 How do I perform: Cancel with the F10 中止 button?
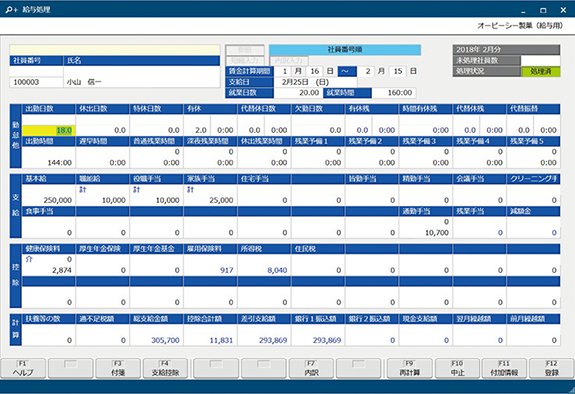coord(457,368)
